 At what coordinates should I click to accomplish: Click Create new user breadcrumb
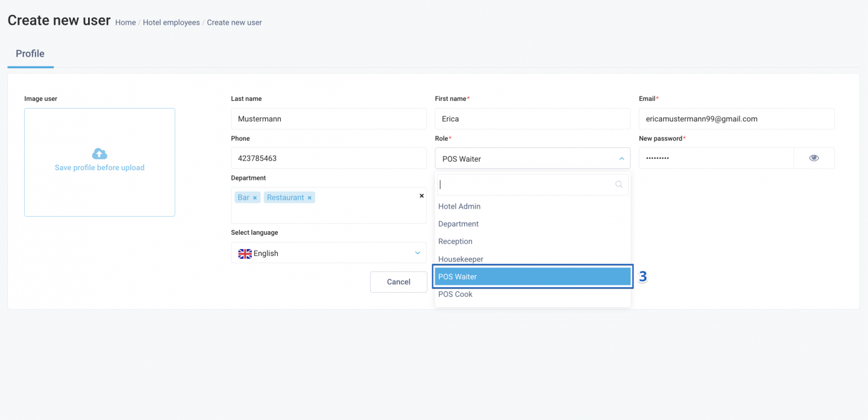click(x=234, y=22)
